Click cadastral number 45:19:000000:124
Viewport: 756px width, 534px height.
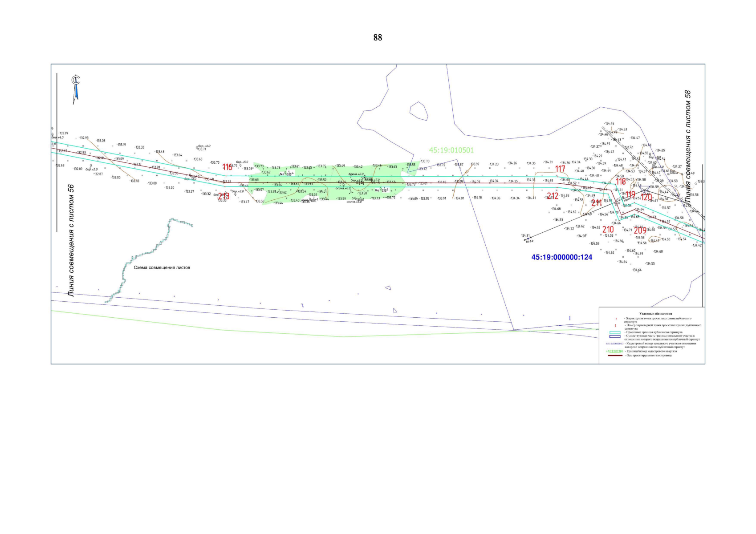561,257
